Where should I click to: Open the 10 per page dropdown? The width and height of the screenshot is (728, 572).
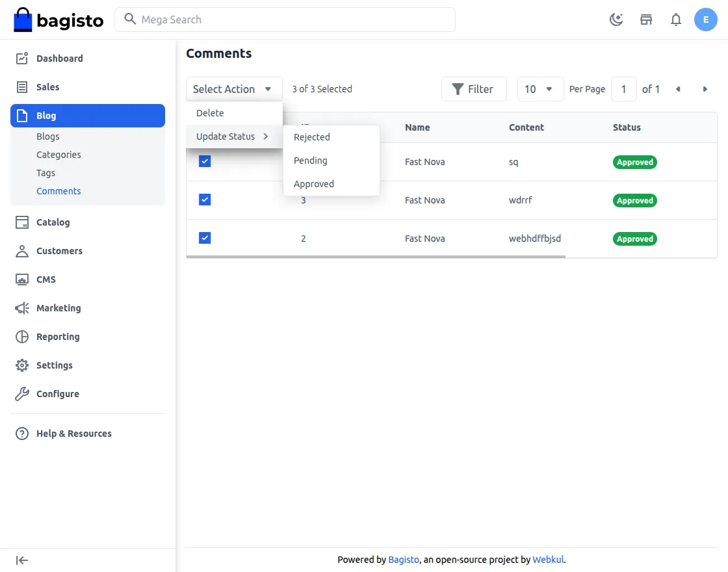540,89
